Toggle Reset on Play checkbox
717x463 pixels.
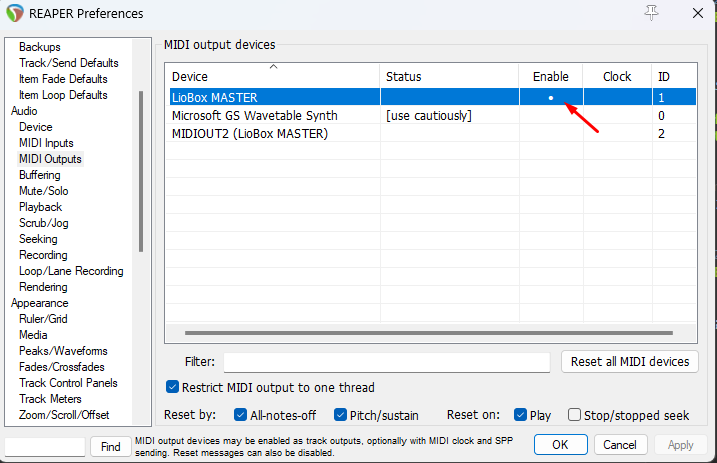pos(520,415)
